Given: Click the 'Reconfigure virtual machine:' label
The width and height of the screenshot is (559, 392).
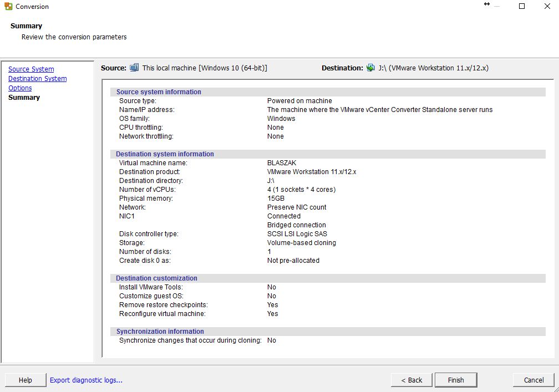Looking at the screenshot, I should 162,314.
